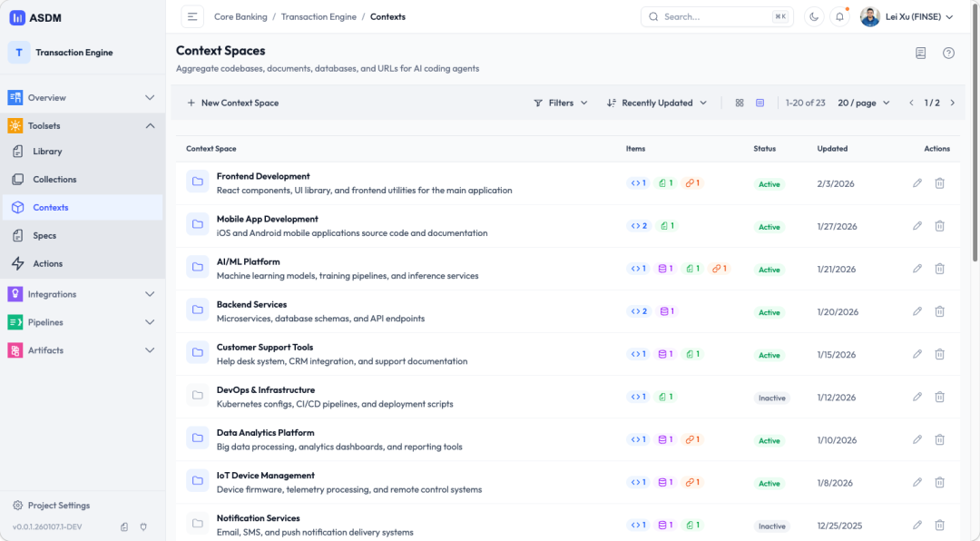
Task: Expand the Overview sidebar section
Action: pyautogui.click(x=82, y=97)
